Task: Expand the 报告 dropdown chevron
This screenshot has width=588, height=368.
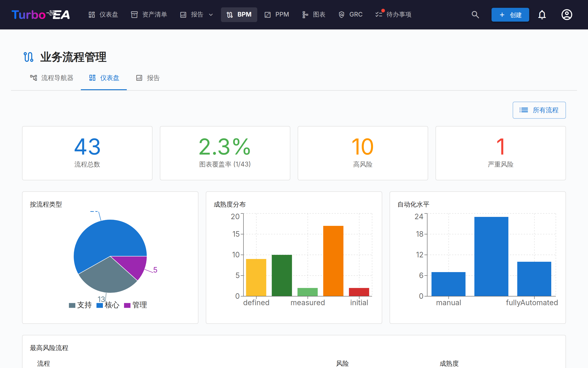Action: [211, 15]
